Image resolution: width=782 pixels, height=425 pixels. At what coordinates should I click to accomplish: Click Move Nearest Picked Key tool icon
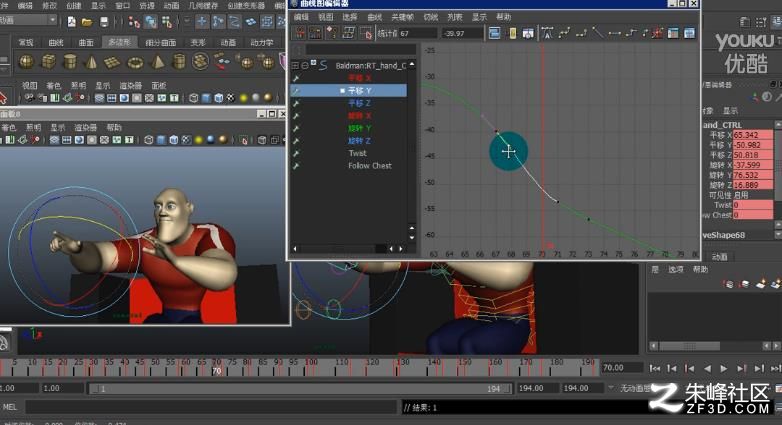(x=300, y=33)
